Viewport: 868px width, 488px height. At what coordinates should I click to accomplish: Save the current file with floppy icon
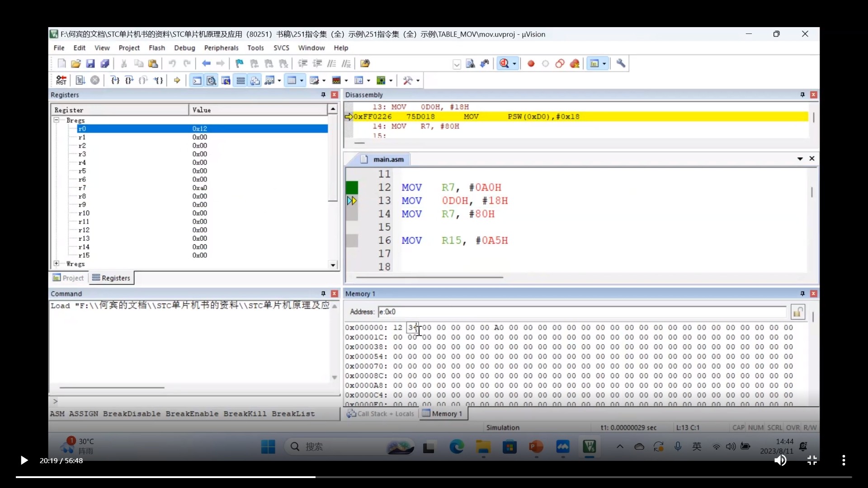tap(90, 64)
